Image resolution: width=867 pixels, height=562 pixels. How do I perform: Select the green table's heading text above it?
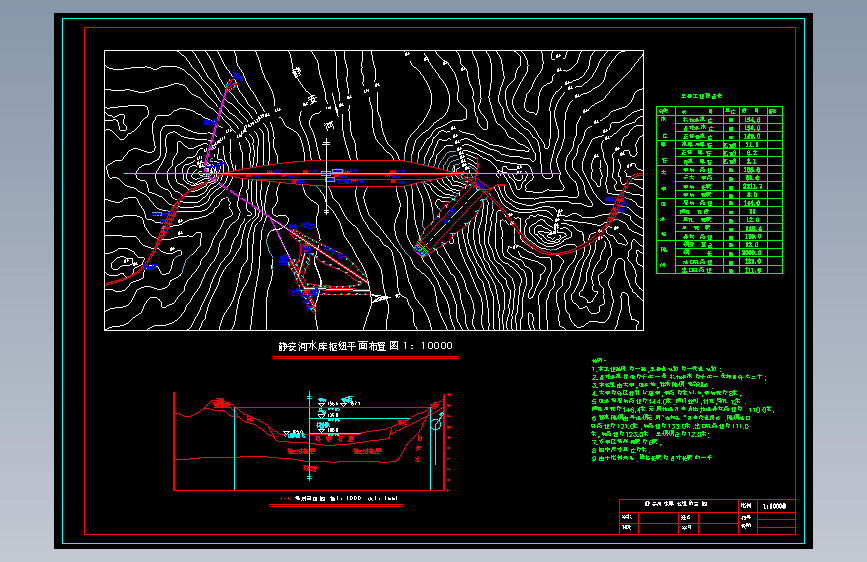(701, 96)
